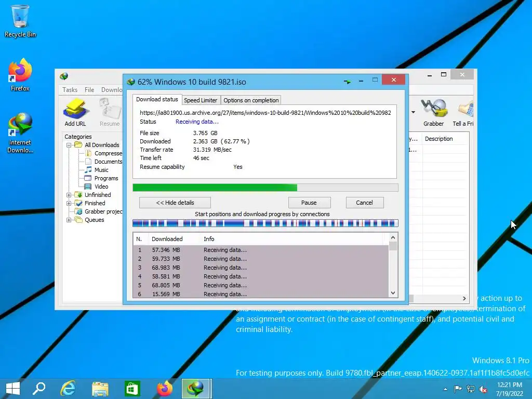Switch to the Speed Limiter tab
The image size is (532, 399).
coord(201,100)
